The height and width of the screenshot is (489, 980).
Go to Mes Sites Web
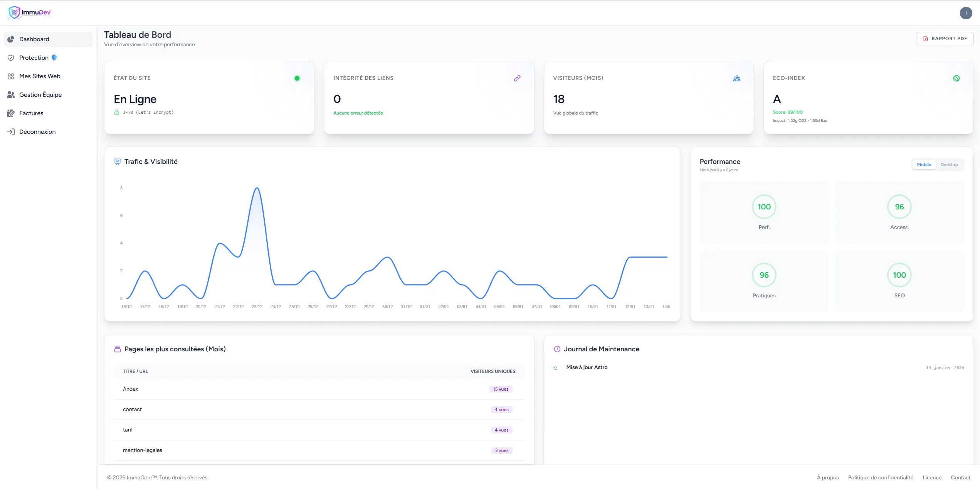tap(40, 76)
